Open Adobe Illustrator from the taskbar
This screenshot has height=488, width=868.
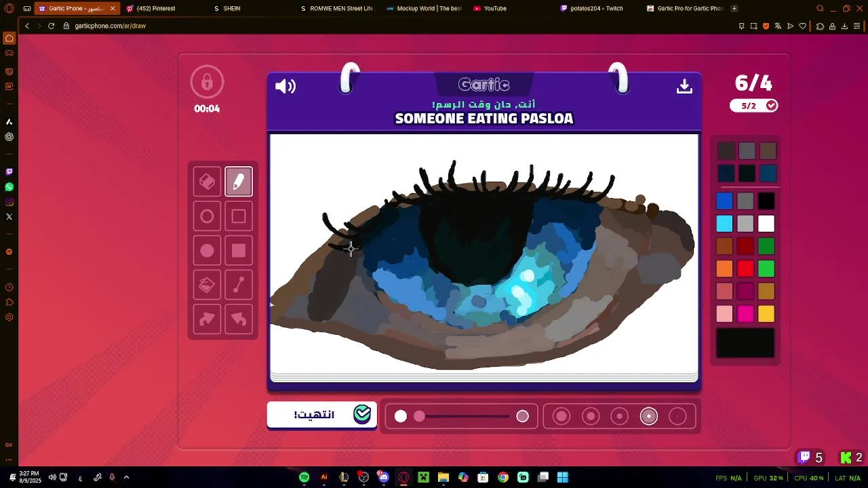point(324,477)
